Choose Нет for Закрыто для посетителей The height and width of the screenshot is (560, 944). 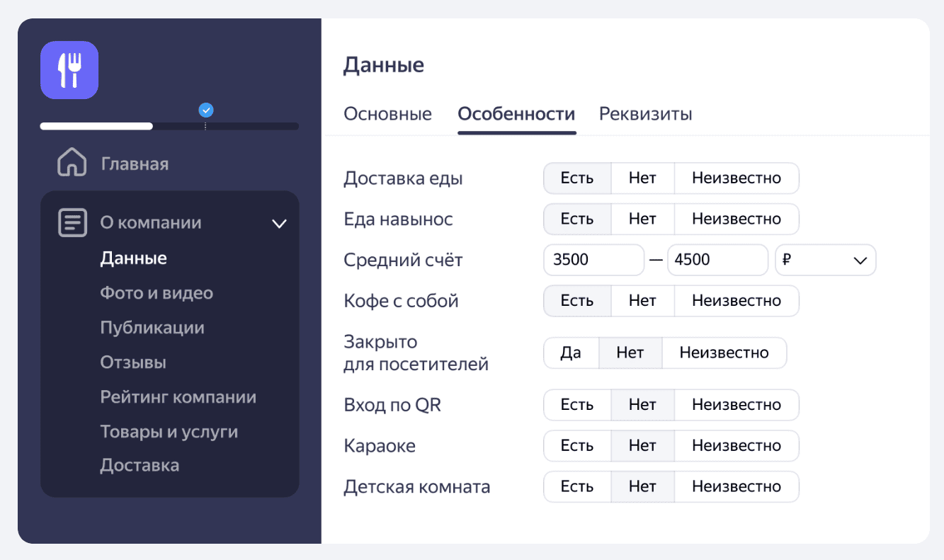[630, 353]
